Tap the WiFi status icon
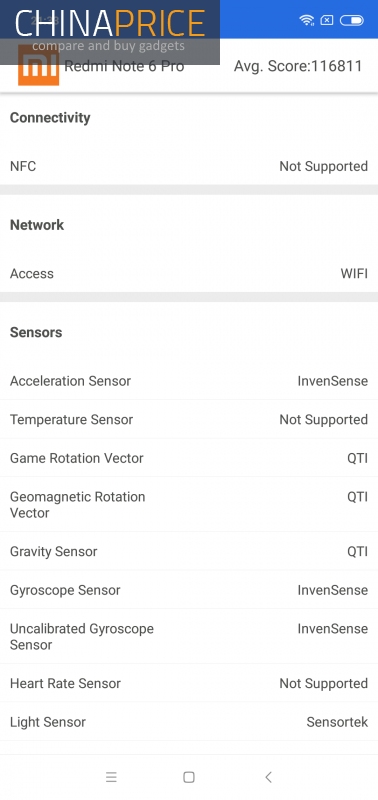 pyautogui.click(x=307, y=20)
